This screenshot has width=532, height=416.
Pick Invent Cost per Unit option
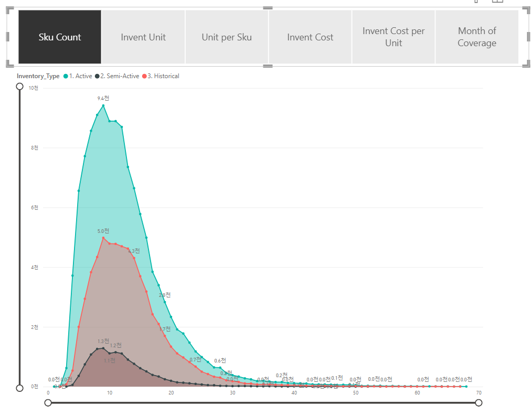[x=393, y=37]
